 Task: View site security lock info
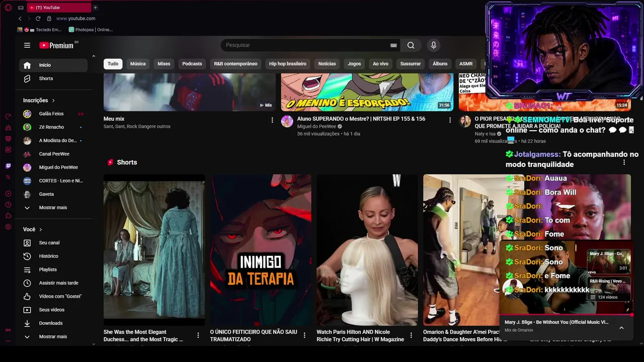click(49, 19)
